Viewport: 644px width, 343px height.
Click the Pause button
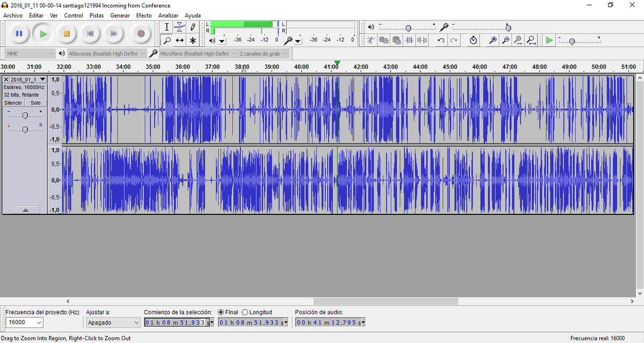click(19, 34)
